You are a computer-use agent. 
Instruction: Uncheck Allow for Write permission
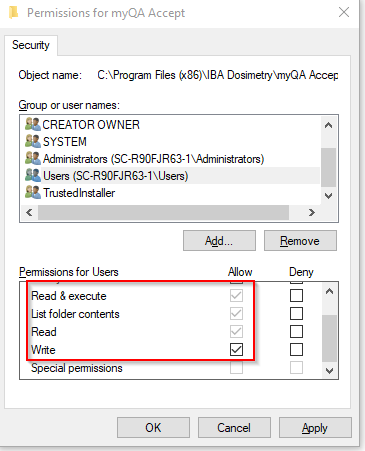pos(236,350)
